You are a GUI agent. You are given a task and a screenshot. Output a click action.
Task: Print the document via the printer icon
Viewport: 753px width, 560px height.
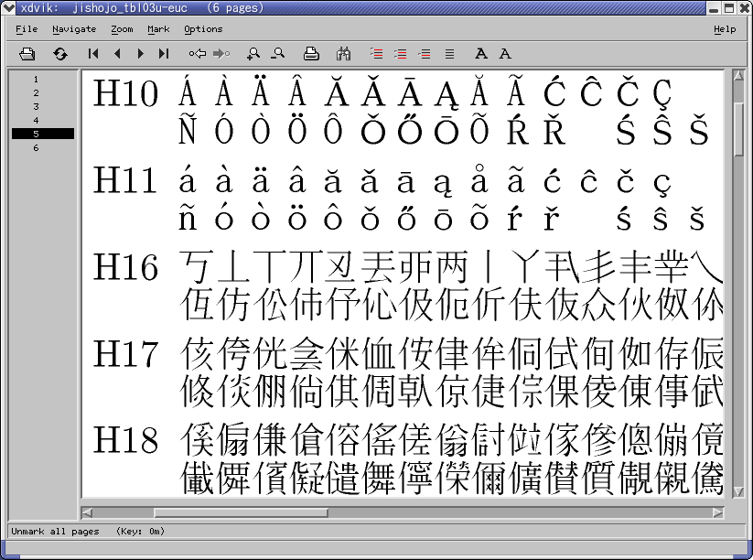pyautogui.click(x=311, y=54)
